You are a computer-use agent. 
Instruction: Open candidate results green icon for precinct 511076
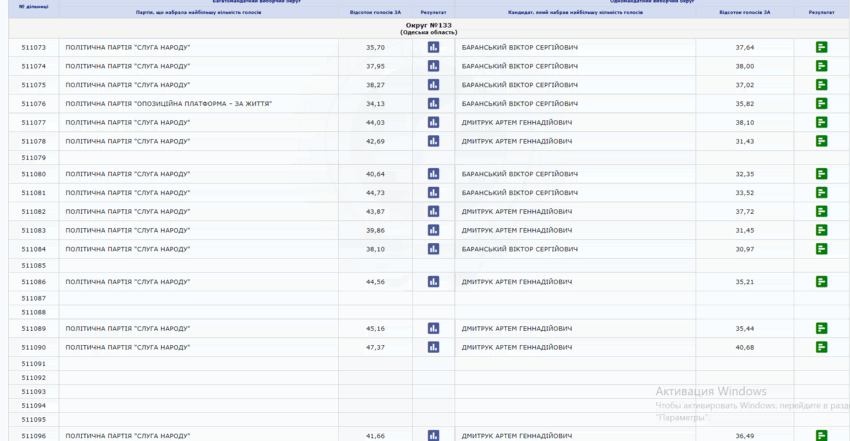click(x=821, y=103)
